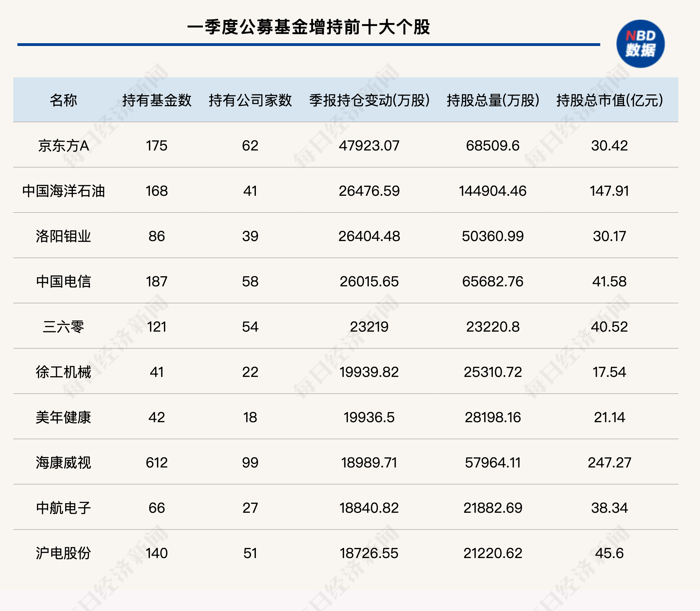Click position change value 26404.48
Image resolution: width=700 pixels, height=611 pixels.
[369, 236]
